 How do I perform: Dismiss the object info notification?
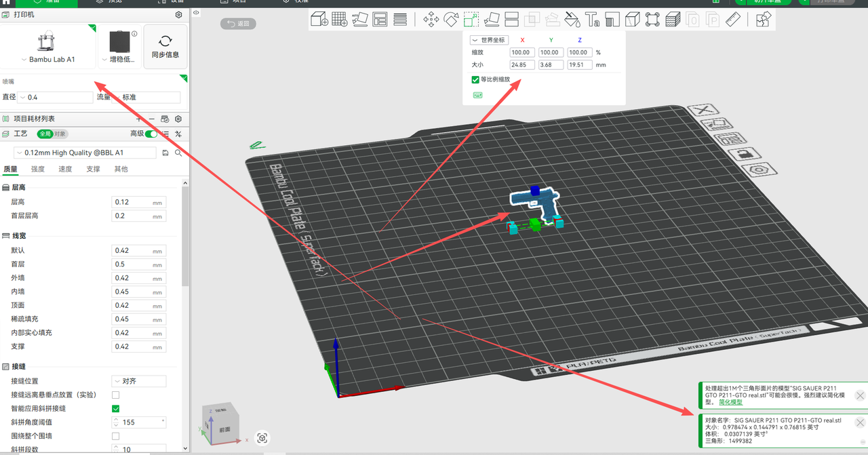(860, 423)
